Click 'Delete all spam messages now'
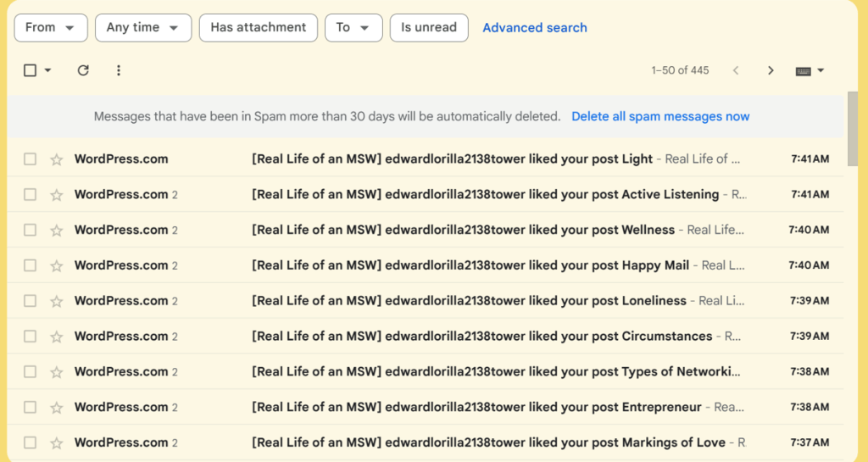The height and width of the screenshot is (462, 868). tap(660, 116)
